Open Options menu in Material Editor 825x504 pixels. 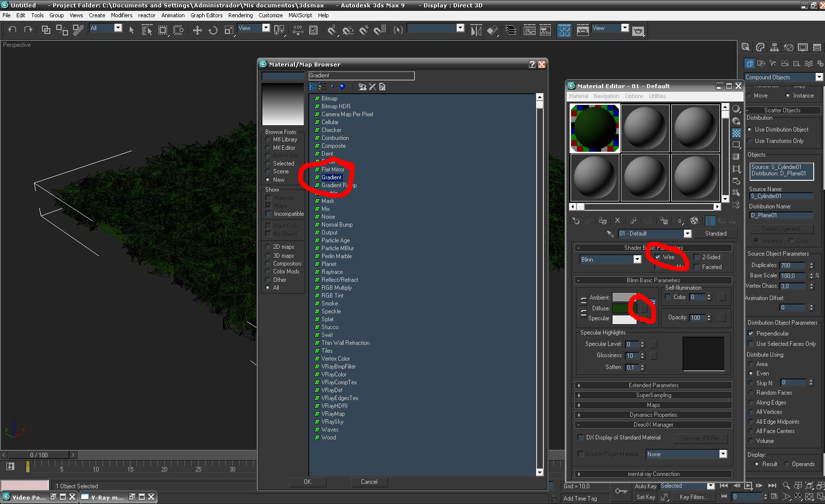coord(634,96)
